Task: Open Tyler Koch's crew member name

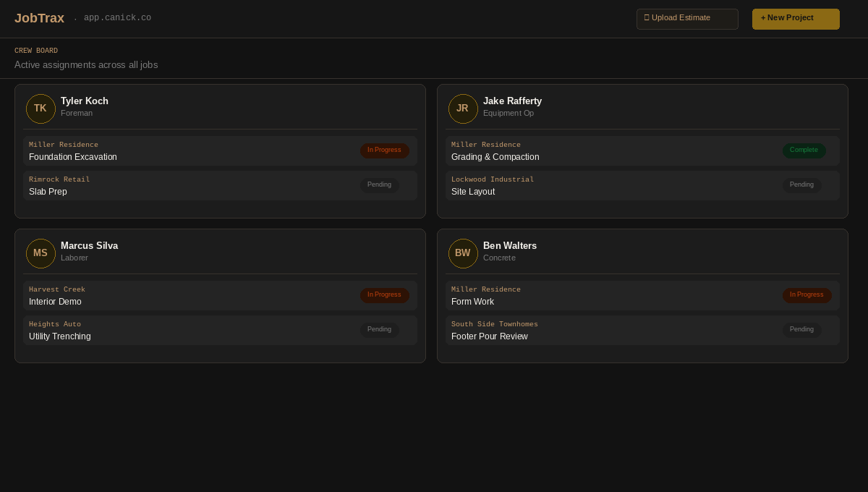Action: click(85, 101)
